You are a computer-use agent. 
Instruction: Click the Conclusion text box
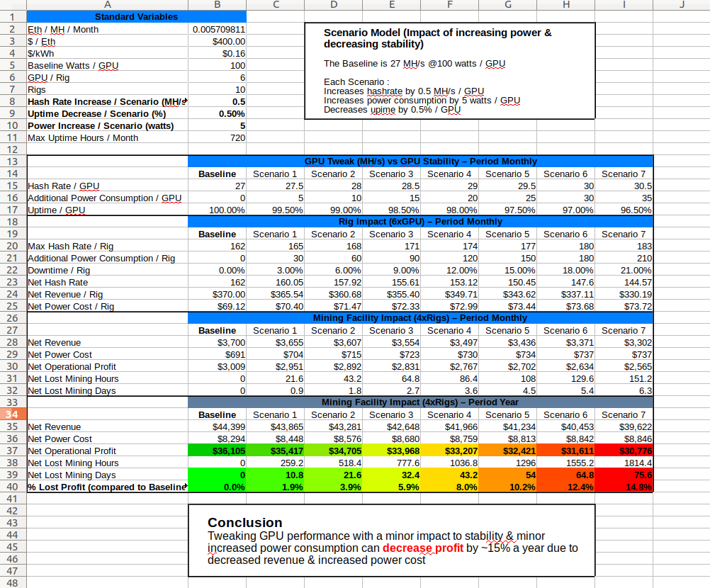(x=392, y=541)
